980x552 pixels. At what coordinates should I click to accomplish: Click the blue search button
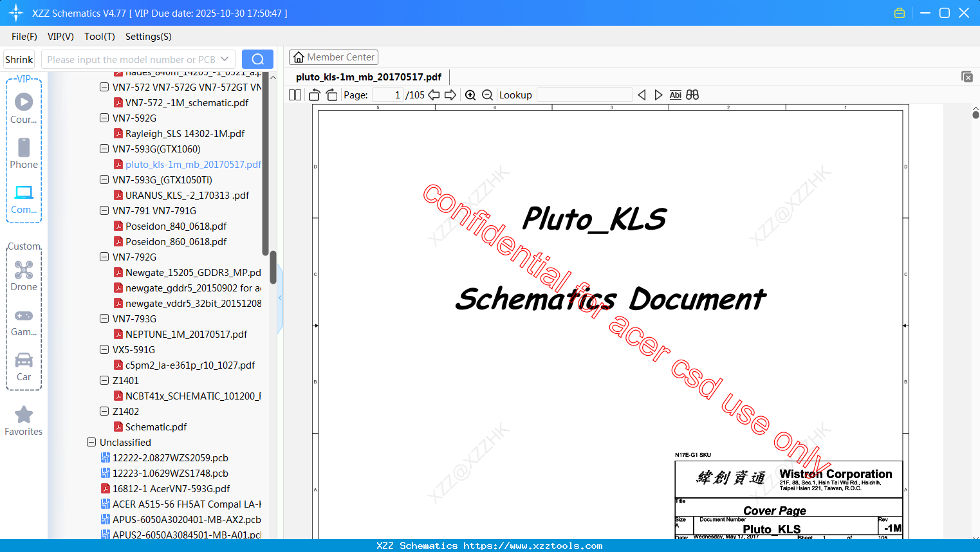[x=257, y=59]
